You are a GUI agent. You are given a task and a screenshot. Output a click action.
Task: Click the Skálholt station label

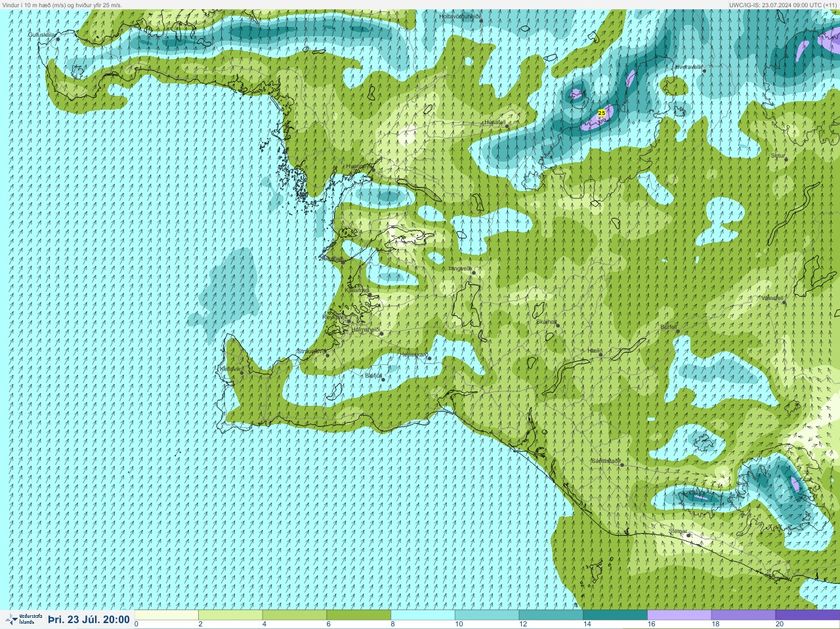coord(546,322)
